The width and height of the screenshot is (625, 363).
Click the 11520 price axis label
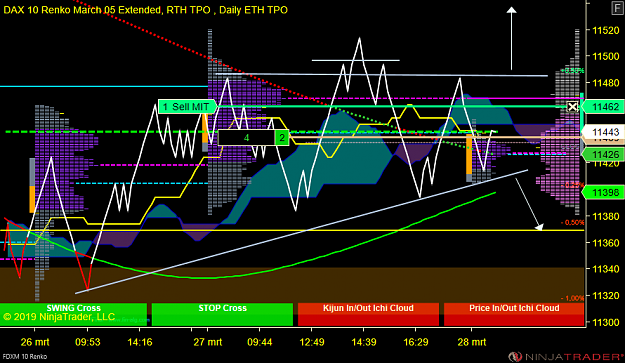pos(606,30)
